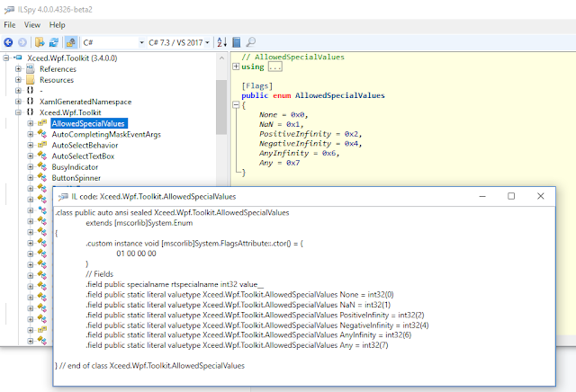576x392 pixels.
Task: Open the View menu
Action: (x=32, y=25)
